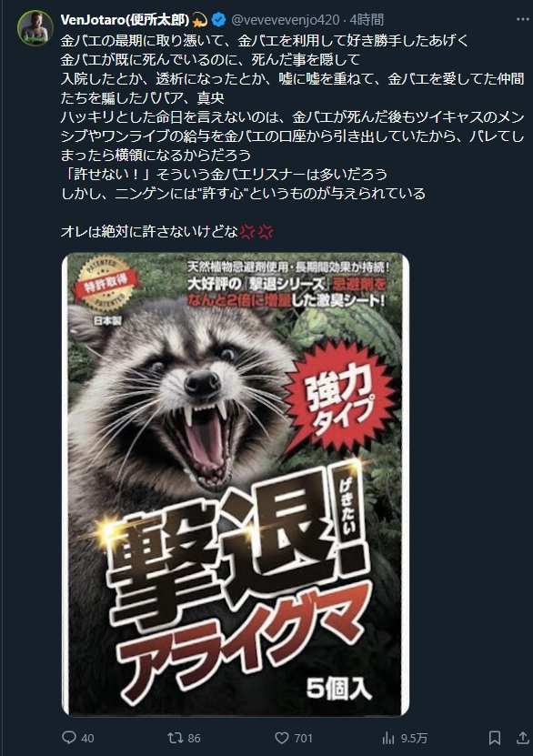
Task: Open the VenJotaro profile avatar picture
Action: point(35,28)
